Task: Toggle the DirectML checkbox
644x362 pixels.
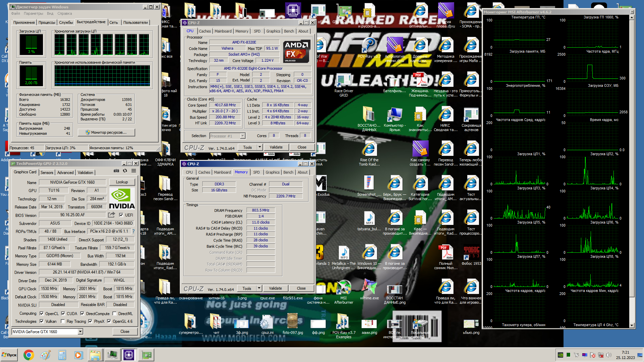Action: [114, 314]
